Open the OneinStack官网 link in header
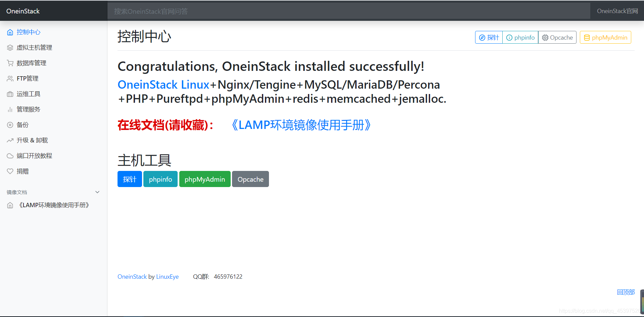This screenshot has width=644, height=317. pos(617,11)
